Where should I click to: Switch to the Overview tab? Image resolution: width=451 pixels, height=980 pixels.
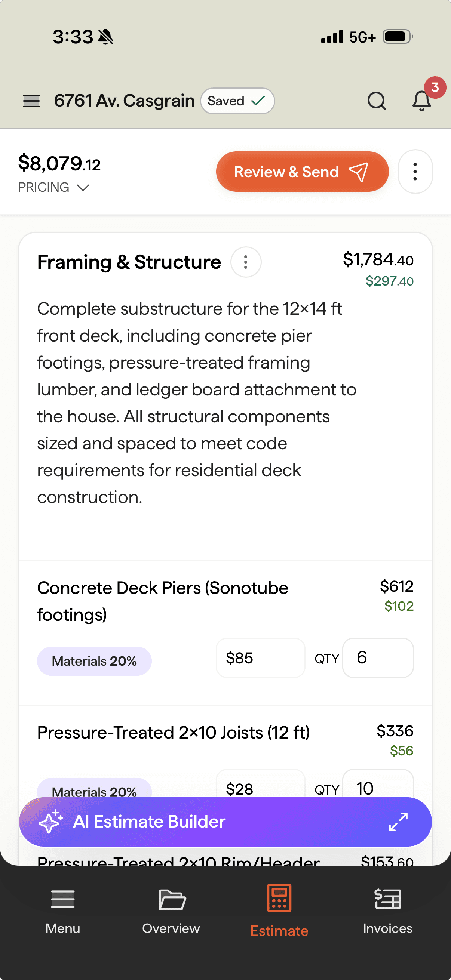(x=171, y=911)
